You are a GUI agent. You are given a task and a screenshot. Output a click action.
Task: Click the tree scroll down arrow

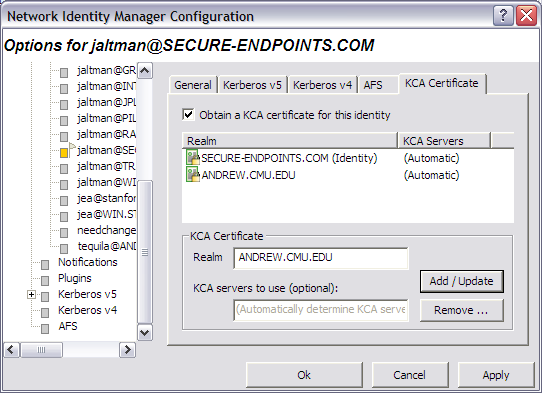click(x=145, y=333)
